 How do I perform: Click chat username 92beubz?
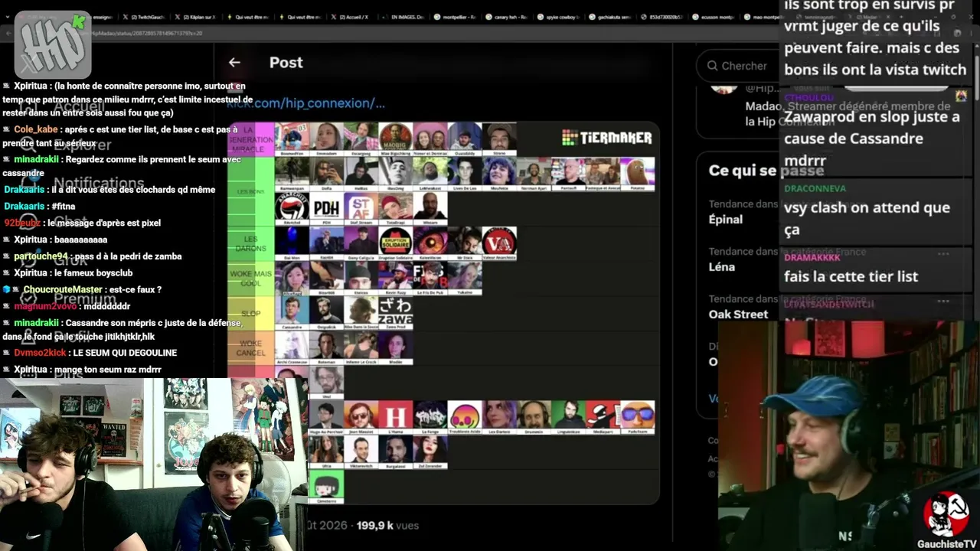[22, 223]
